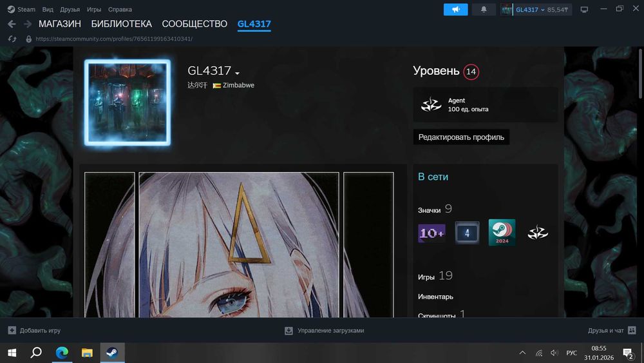Open the Игры 19 link
The height and width of the screenshot is (363, 644).
coord(435,276)
